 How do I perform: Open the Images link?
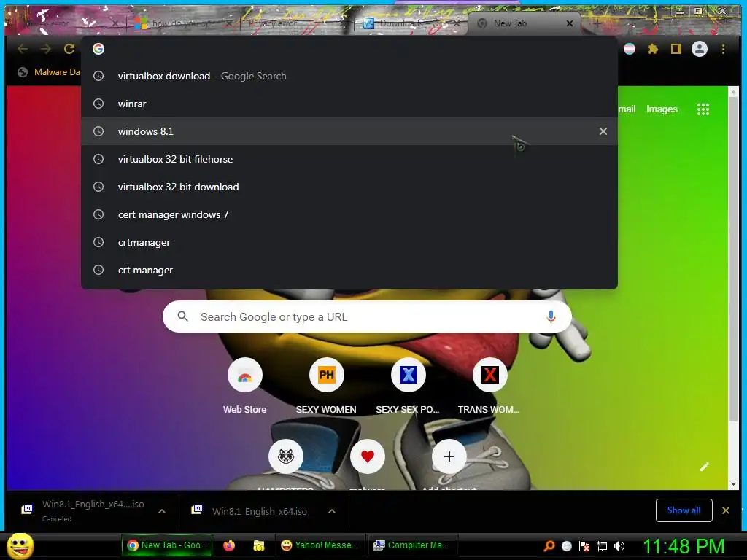pyautogui.click(x=662, y=109)
